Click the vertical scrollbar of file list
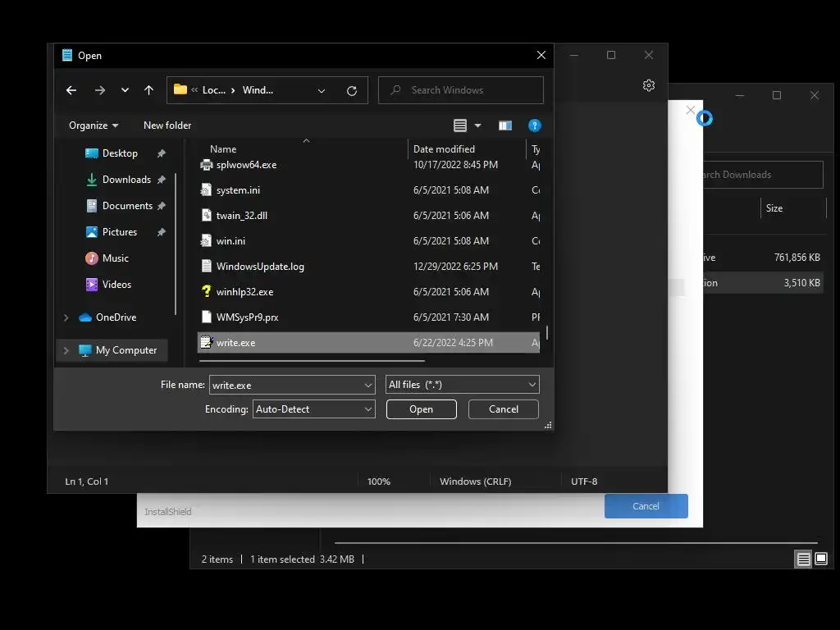Image resolution: width=840 pixels, height=630 pixels. (x=546, y=333)
